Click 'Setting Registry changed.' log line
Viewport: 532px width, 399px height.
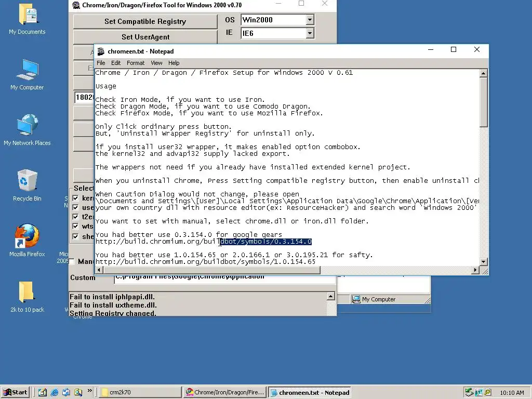coord(113,313)
